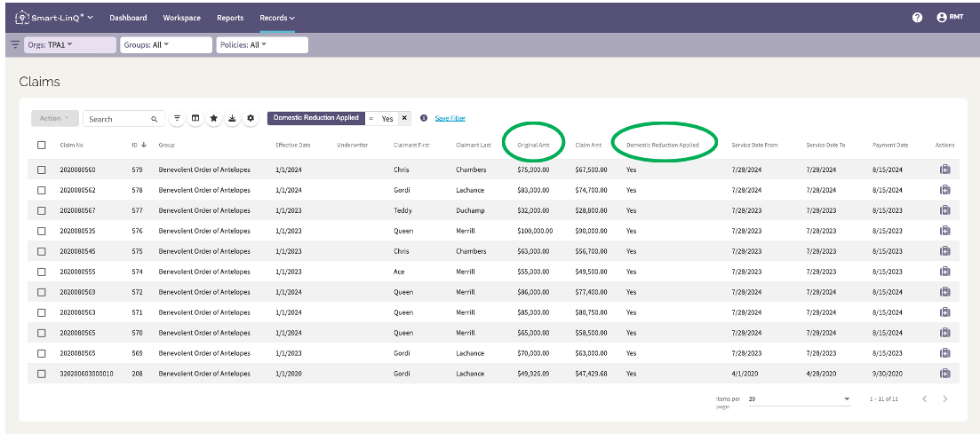Open the filter icon beside the search box
Viewport: 980px width, 434px height.
[x=177, y=118]
